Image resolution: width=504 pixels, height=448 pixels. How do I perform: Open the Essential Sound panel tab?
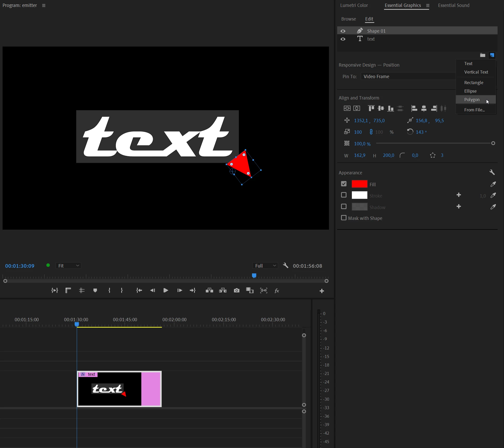pos(454,5)
